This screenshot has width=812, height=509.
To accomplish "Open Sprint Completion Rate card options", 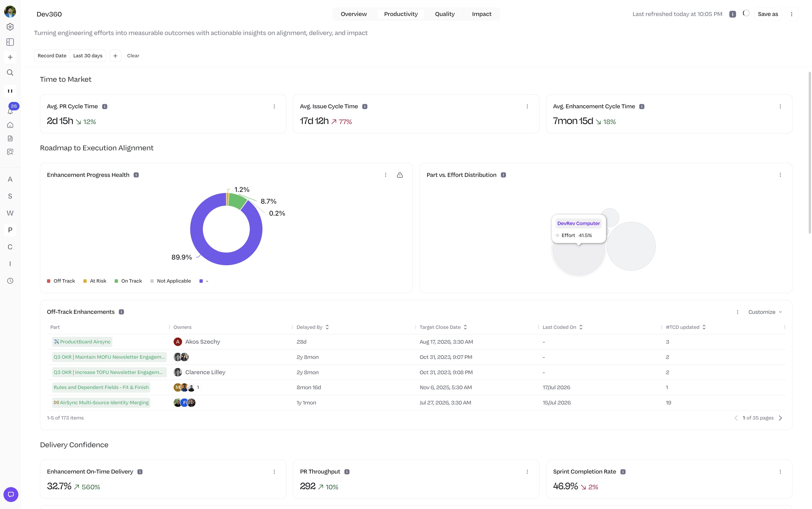I will tap(780, 472).
